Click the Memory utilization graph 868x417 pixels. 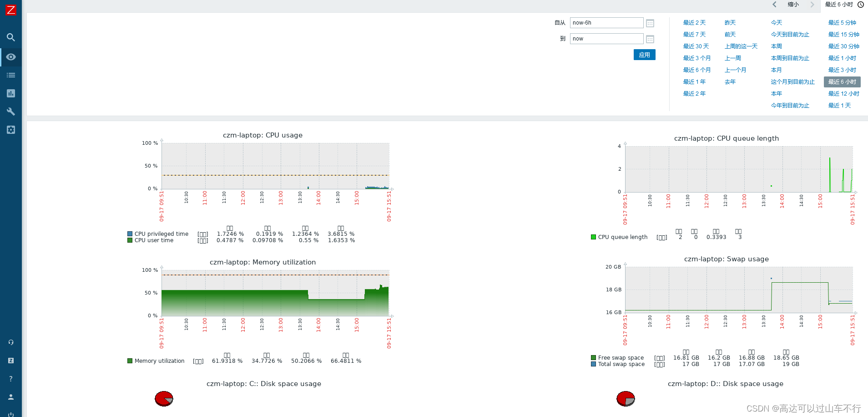pos(275,293)
